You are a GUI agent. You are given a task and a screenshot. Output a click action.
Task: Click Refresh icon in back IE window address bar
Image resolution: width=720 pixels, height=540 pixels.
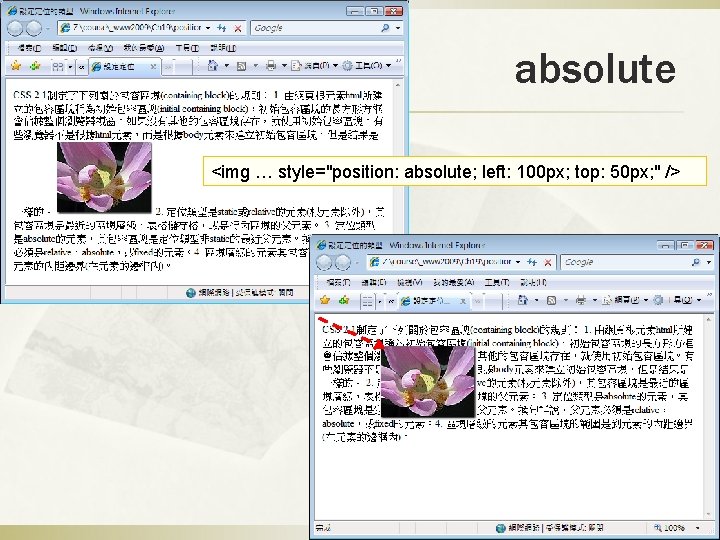pyautogui.click(x=222, y=28)
